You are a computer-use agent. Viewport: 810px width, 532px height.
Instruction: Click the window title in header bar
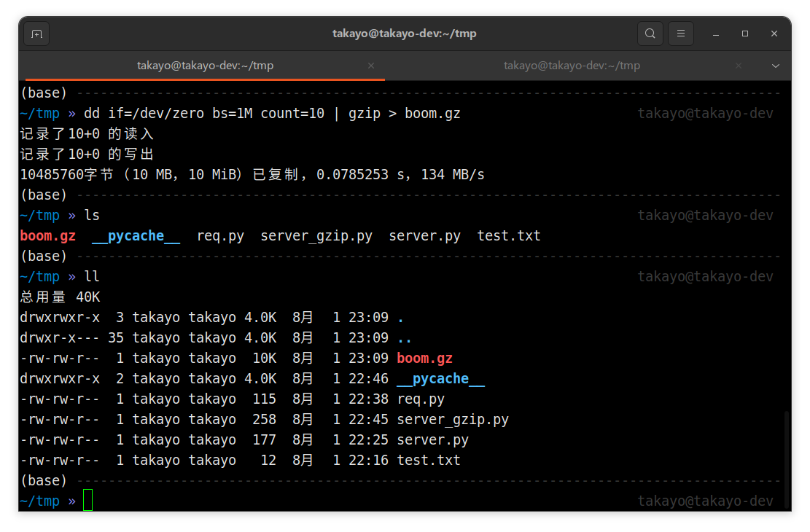pyautogui.click(x=405, y=34)
